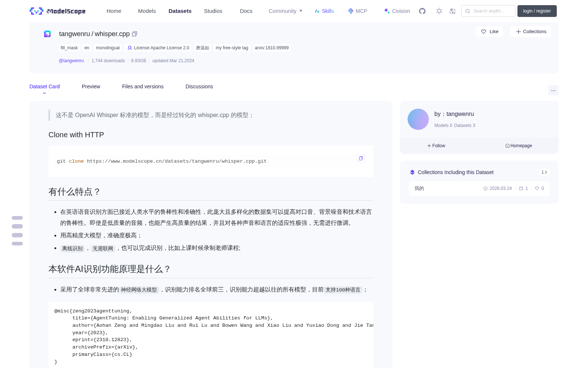Open the 我的 collection entry
The image size is (588, 368).
pos(479,188)
